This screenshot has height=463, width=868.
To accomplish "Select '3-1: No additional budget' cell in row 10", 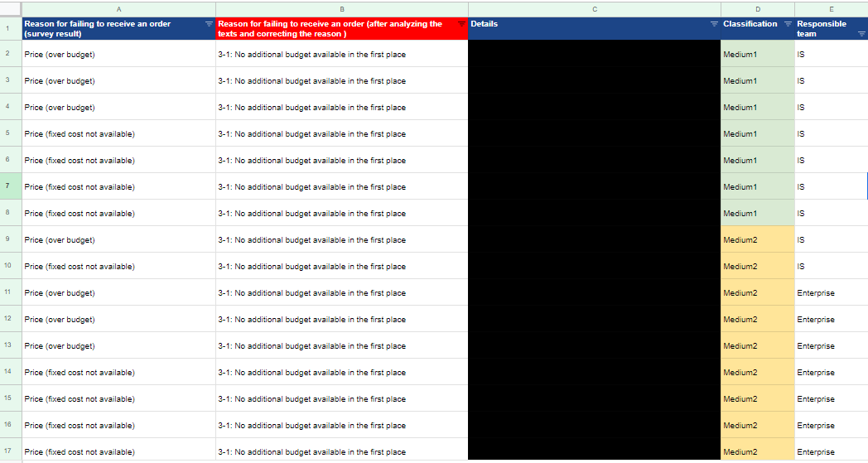I will (342, 267).
